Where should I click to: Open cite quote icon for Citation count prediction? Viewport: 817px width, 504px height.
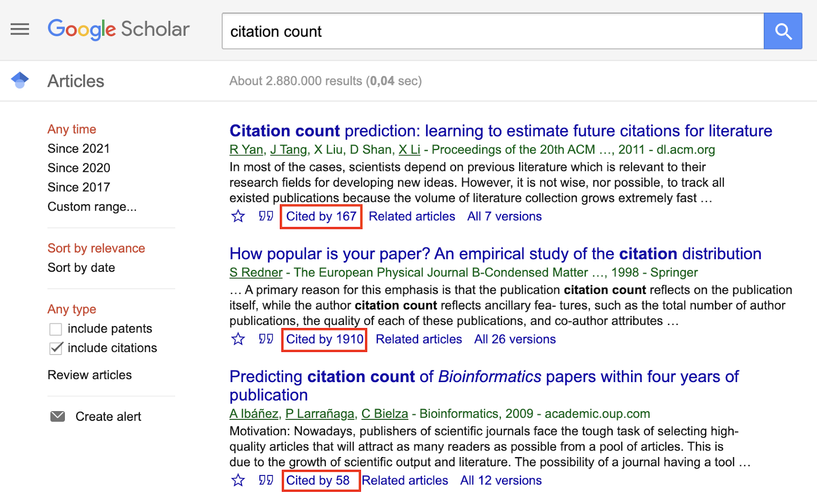[x=266, y=216]
